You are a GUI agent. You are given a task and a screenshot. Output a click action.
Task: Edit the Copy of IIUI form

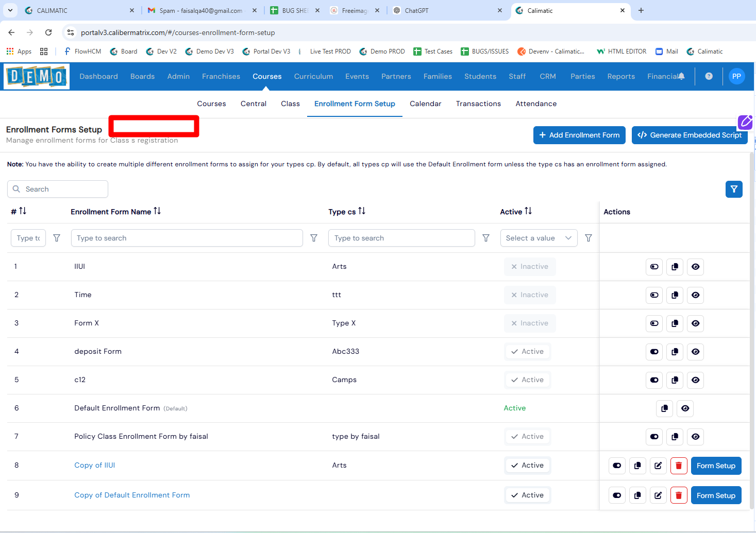[x=658, y=466]
